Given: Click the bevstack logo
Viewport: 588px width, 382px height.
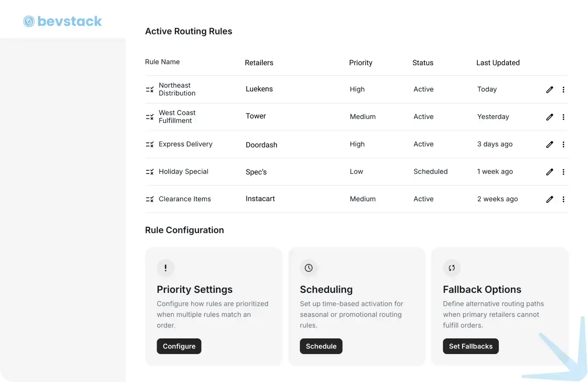Looking at the screenshot, I should pos(63,21).
